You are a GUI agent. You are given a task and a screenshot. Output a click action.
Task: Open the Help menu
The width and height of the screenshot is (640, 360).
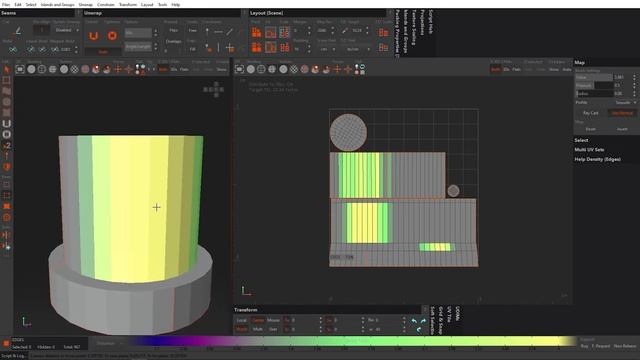point(176,4)
